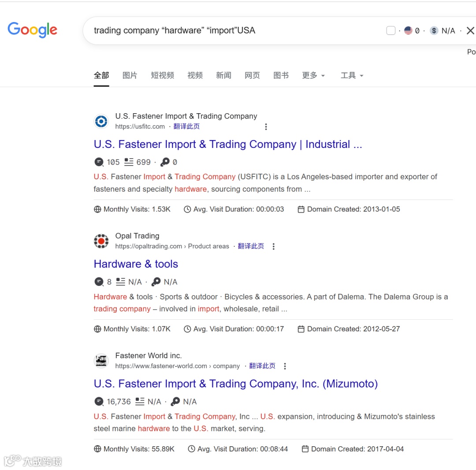Open the U.S. Fastener Mizumoto result link
This screenshot has width=476, height=470.
[235, 384]
